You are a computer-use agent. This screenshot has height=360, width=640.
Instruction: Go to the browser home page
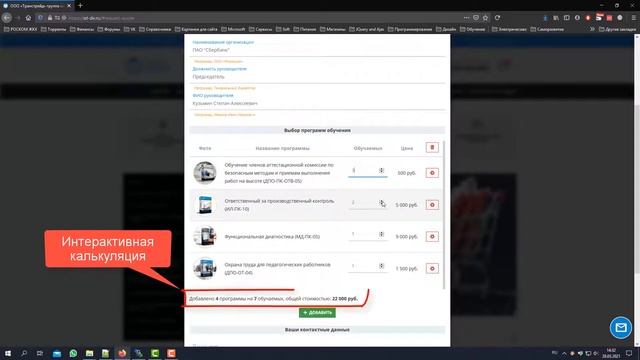[x=28, y=18]
